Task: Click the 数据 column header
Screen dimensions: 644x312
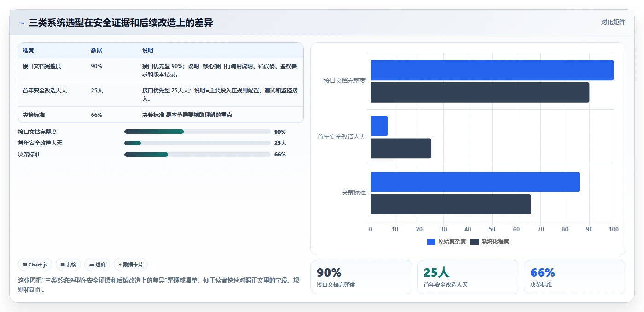Action: tap(97, 51)
